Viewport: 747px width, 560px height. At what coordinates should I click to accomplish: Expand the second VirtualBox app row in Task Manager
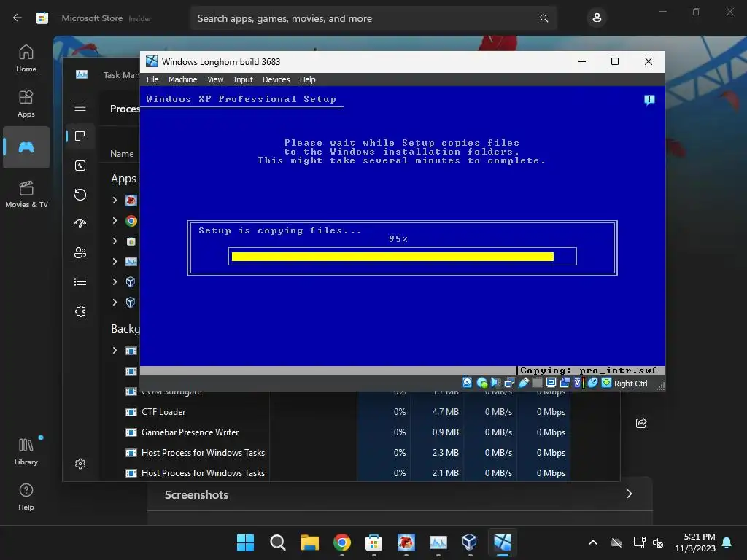115,302
